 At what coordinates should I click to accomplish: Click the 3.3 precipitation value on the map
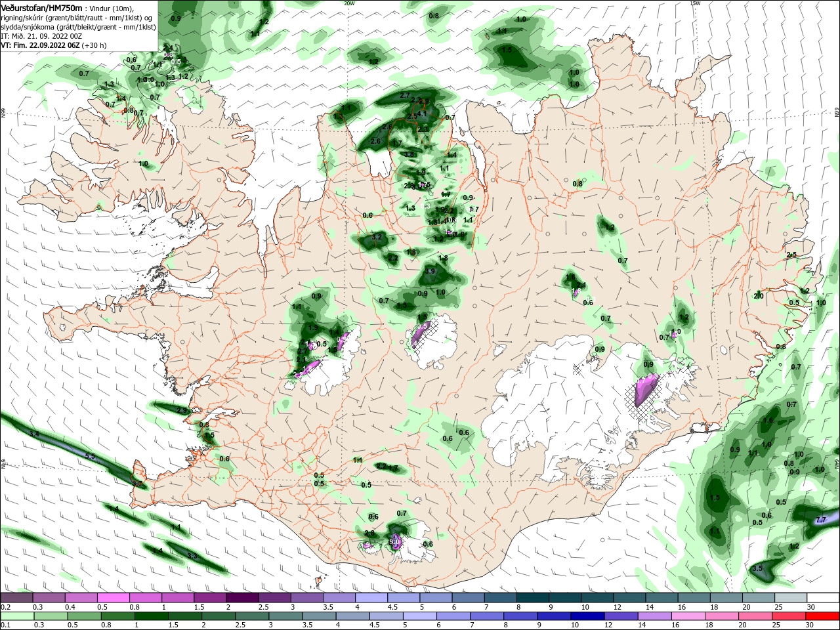pyautogui.click(x=192, y=556)
